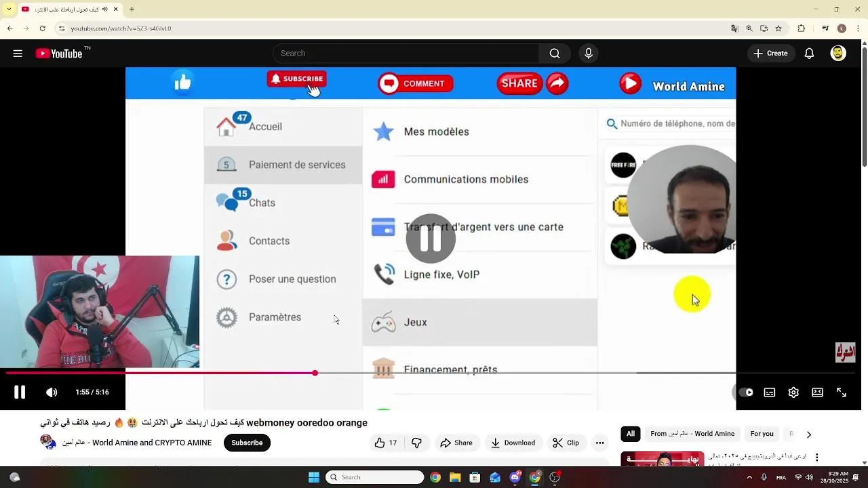The height and width of the screenshot is (488, 868).
Task: Select the From World Amine chip
Action: coord(692,434)
